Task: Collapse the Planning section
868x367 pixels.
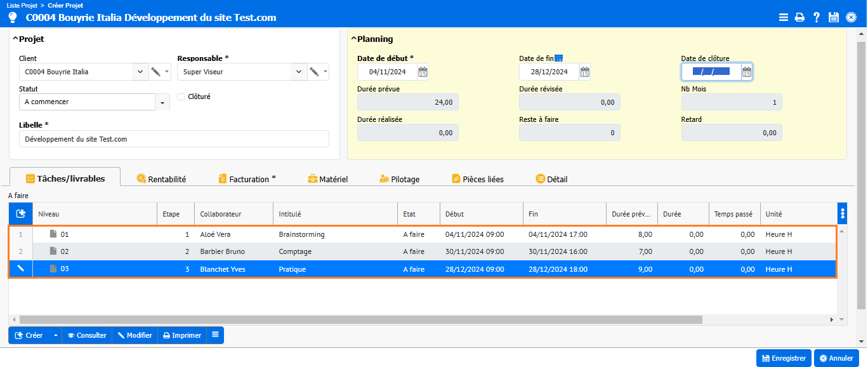Action: tap(354, 39)
